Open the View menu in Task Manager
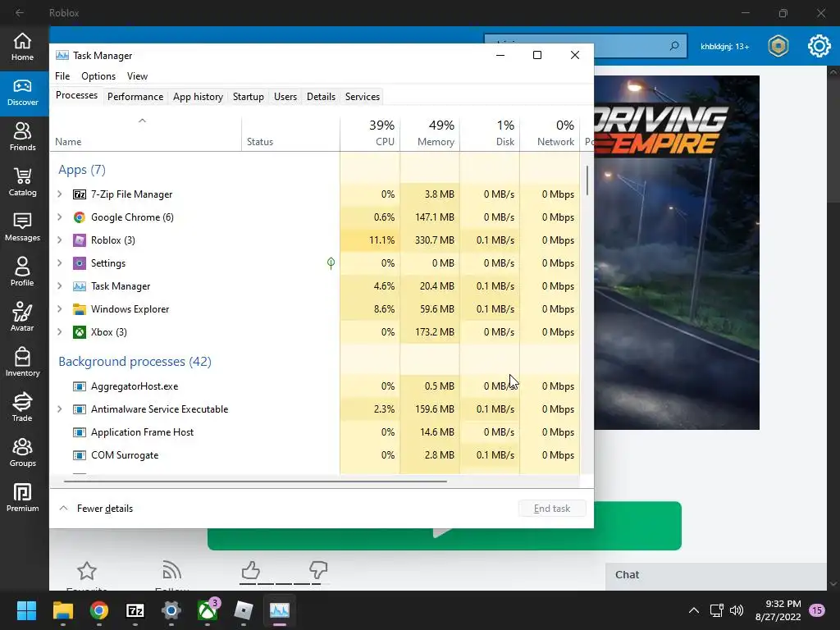Screen dimensions: 840x630 point(137,76)
